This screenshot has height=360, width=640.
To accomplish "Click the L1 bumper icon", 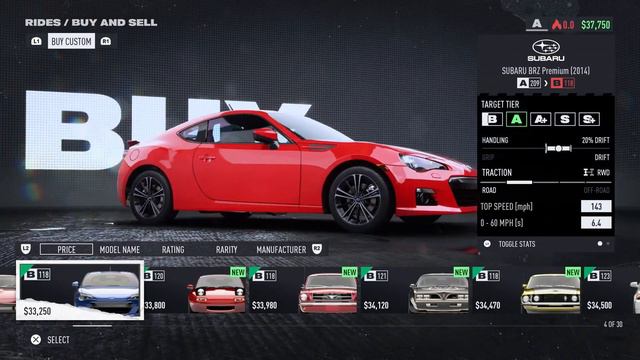I will click(36, 41).
